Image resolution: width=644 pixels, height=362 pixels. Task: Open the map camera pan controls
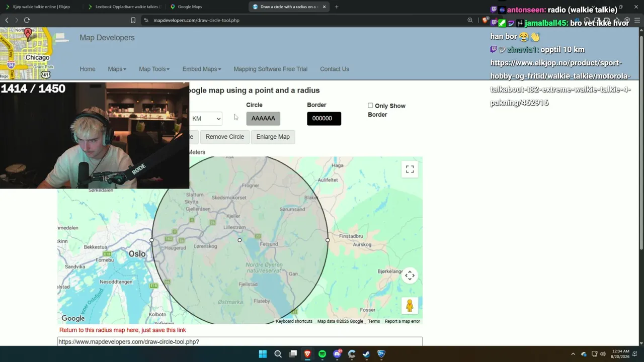(410, 275)
